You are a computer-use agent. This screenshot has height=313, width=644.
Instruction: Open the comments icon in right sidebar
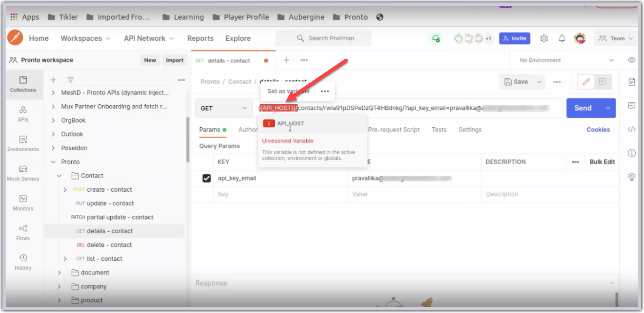[632, 105]
